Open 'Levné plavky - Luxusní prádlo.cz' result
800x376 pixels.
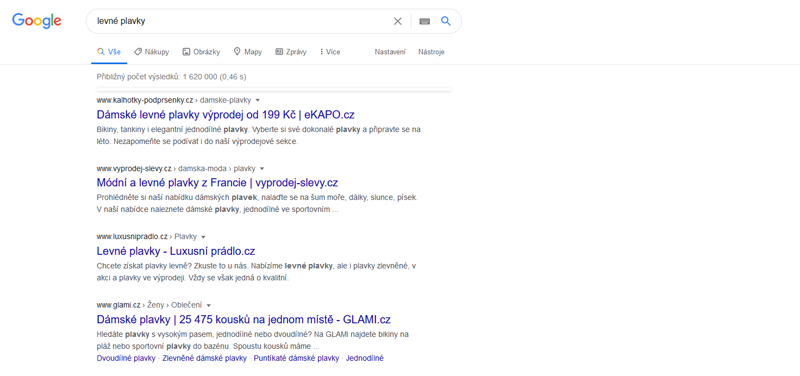tap(176, 251)
